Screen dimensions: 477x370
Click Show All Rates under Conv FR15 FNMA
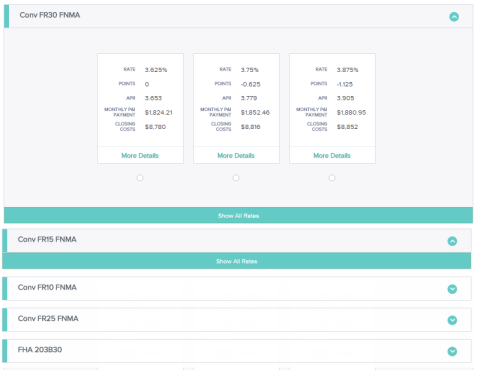237,261
